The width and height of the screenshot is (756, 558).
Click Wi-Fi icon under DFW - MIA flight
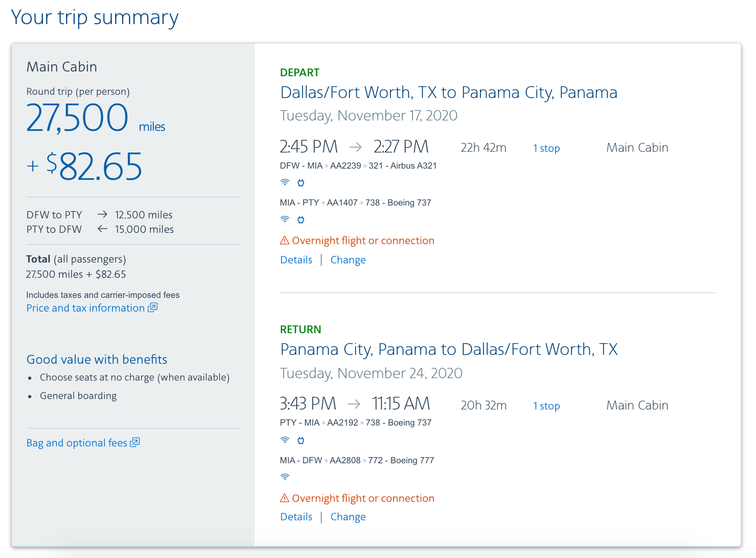click(x=285, y=183)
